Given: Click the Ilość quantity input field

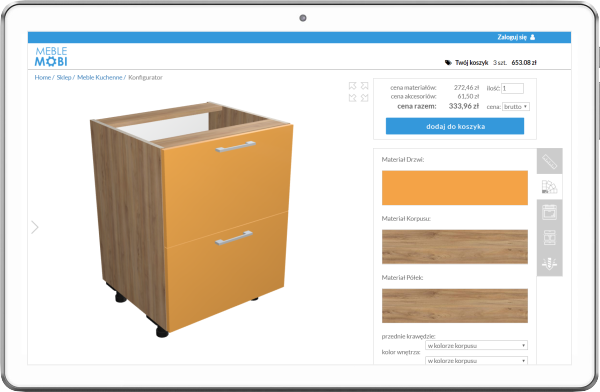Looking at the screenshot, I should pyautogui.click(x=512, y=88).
